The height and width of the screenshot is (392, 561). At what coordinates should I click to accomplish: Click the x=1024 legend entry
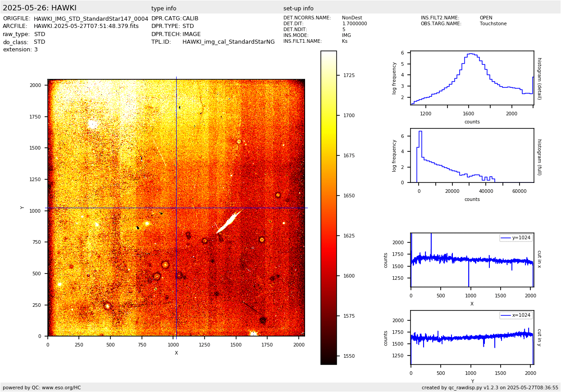pyautogui.click(x=516, y=315)
